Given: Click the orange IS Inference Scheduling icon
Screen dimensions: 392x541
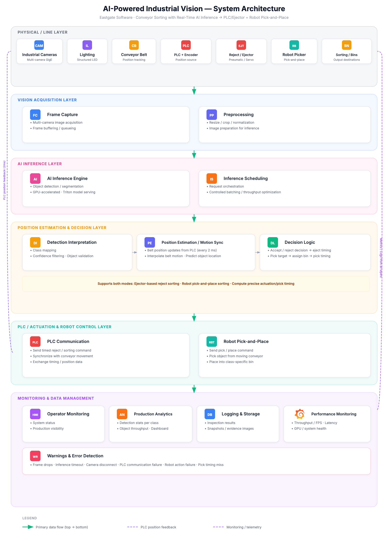Looking at the screenshot, I should pos(211,179).
